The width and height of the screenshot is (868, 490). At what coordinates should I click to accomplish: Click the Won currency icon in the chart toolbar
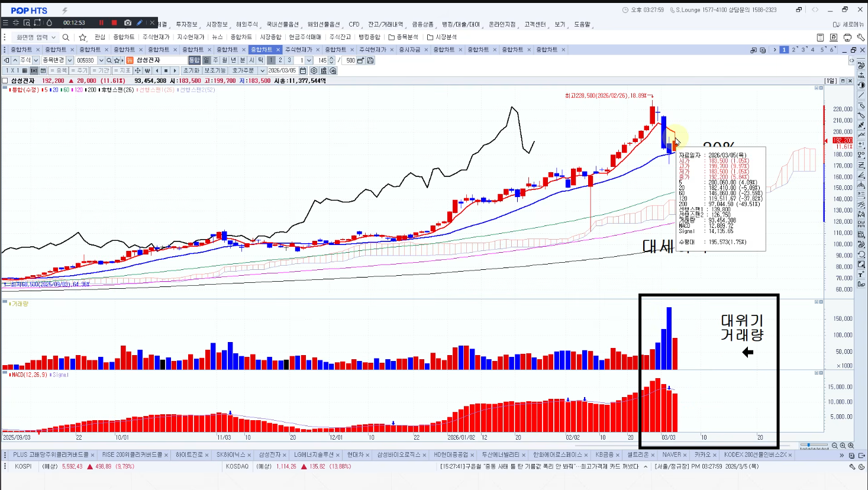[x=147, y=70]
